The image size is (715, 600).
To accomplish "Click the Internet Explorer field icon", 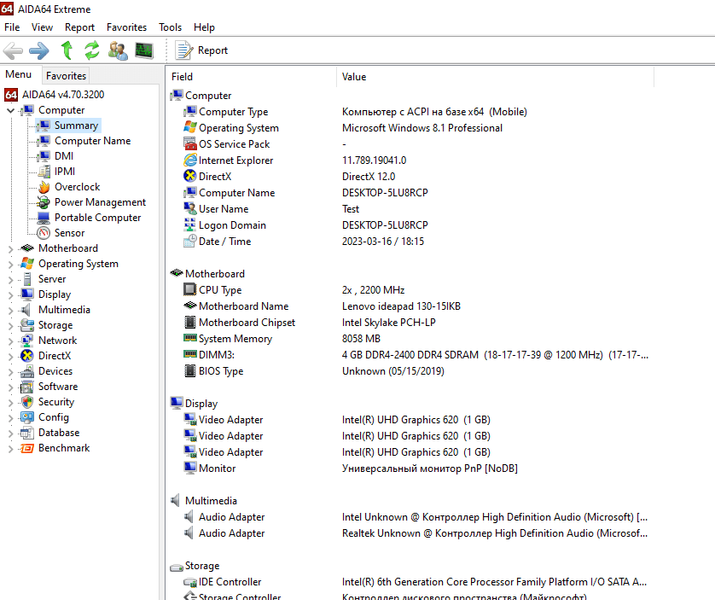I will tap(190, 160).
